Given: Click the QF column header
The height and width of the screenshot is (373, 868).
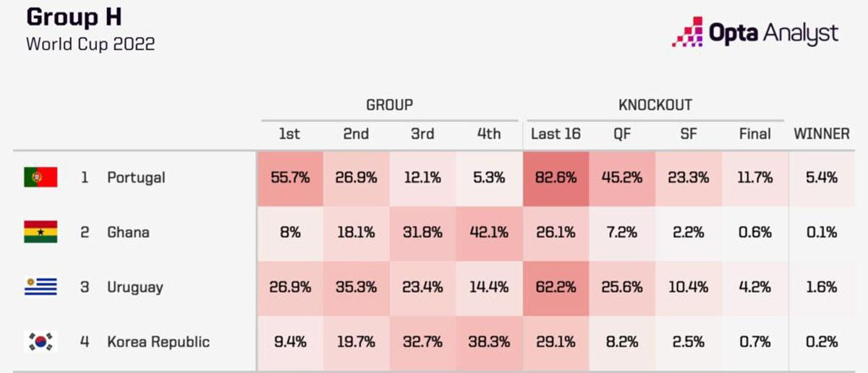Looking at the screenshot, I should (622, 134).
